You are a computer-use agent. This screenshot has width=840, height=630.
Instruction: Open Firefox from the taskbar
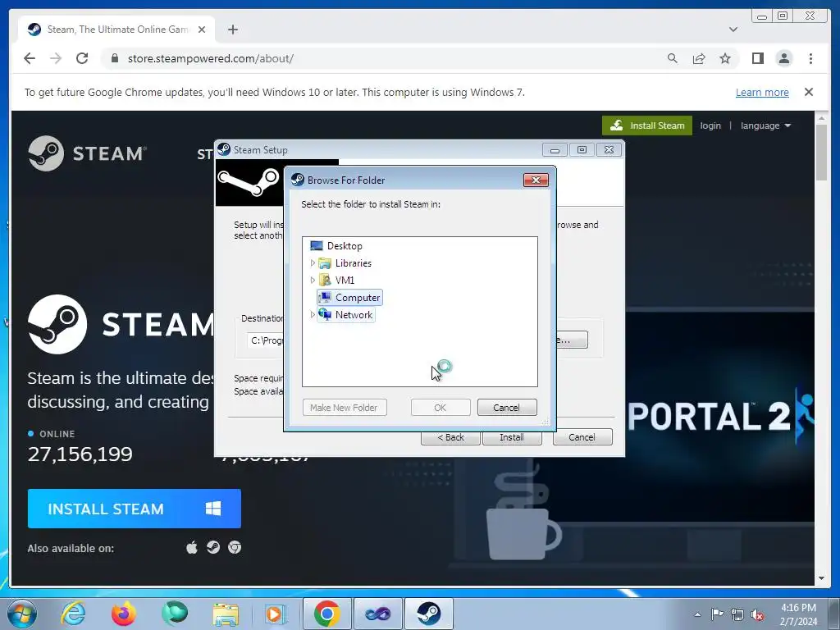pyautogui.click(x=123, y=614)
